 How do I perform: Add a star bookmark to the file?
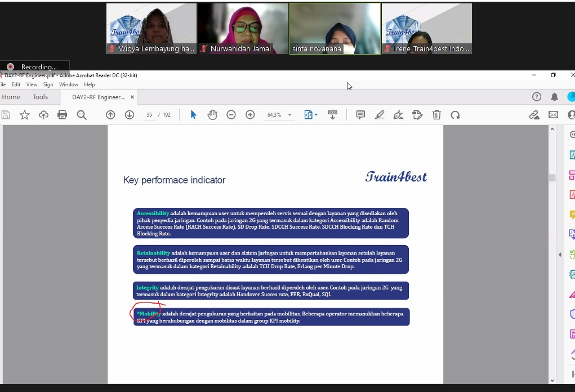click(x=25, y=115)
